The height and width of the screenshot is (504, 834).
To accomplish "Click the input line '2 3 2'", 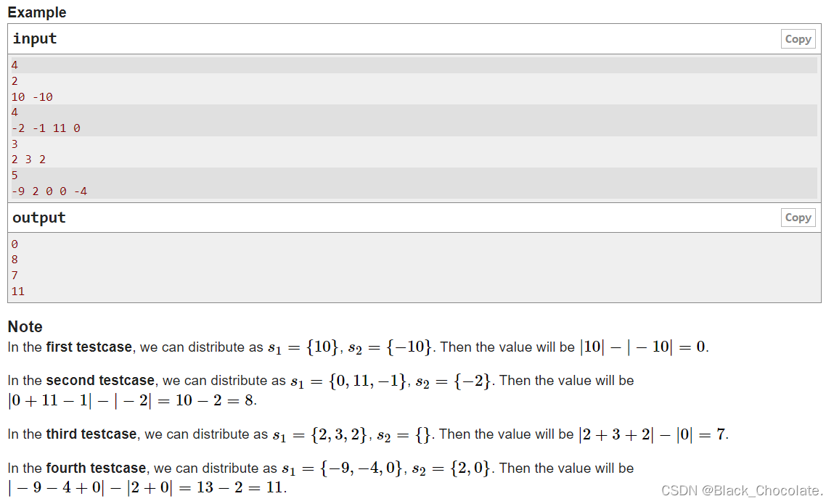I will point(25,159).
